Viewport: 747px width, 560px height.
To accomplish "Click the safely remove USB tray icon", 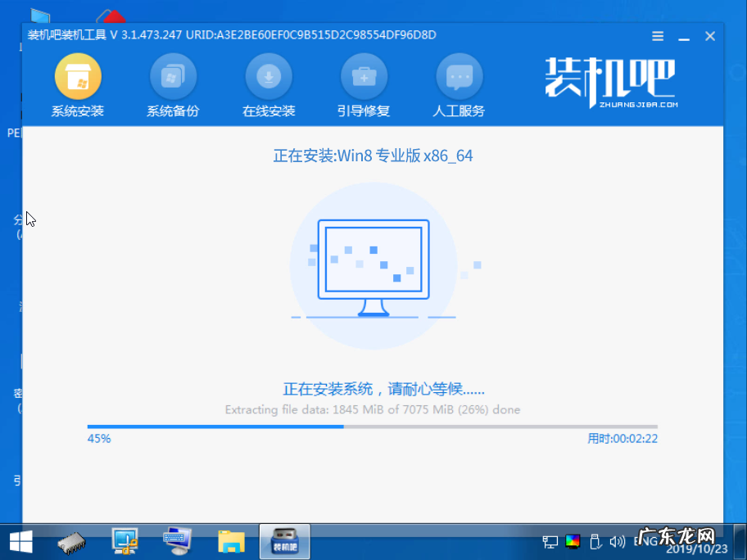I will (x=595, y=541).
